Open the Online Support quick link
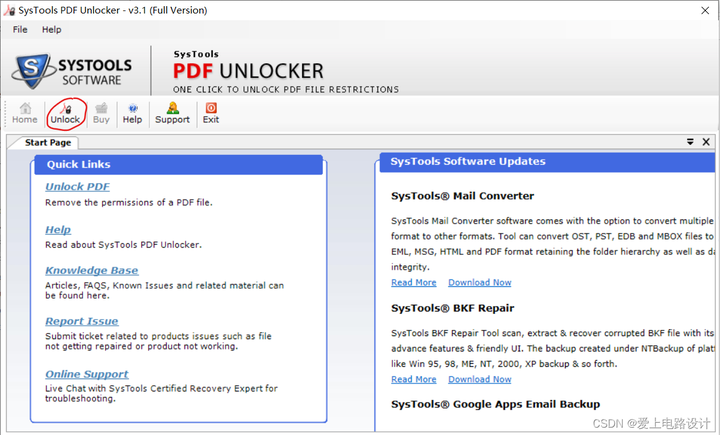720x435 pixels. (x=87, y=374)
